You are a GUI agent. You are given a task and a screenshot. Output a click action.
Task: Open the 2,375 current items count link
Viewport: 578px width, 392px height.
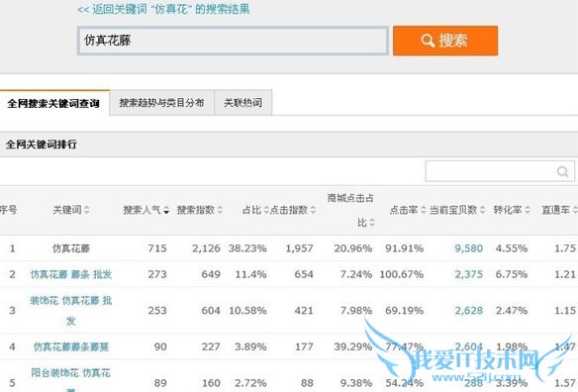pyautogui.click(x=468, y=274)
